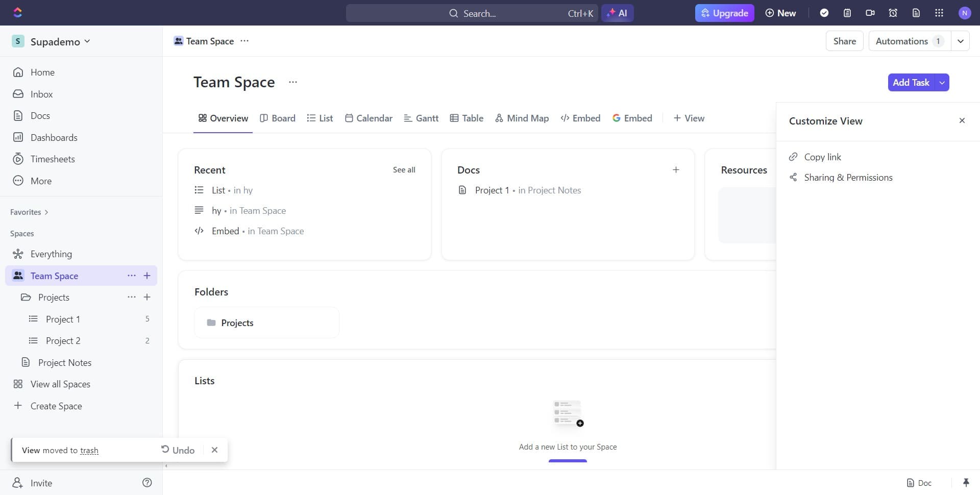The height and width of the screenshot is (495, 980).
Task: Switch to the Gantt tab
Action: pyautogui.click(x=421, y=118)
